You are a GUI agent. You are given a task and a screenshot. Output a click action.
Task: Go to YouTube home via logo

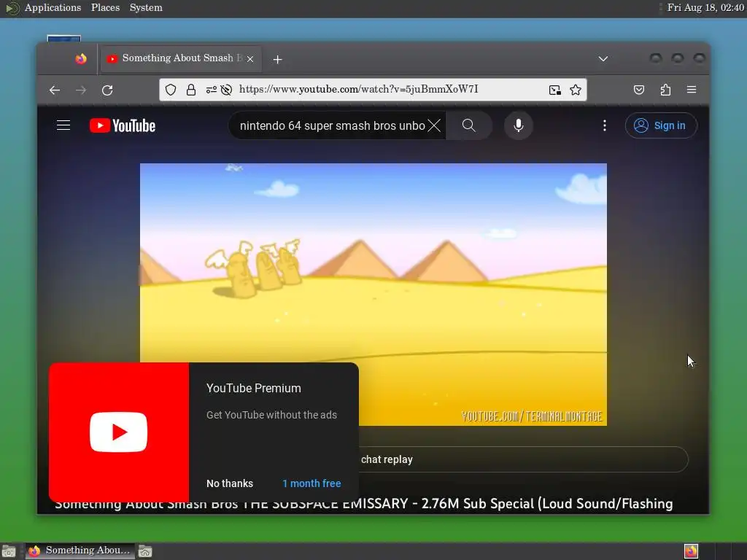(x=123, y=125)
